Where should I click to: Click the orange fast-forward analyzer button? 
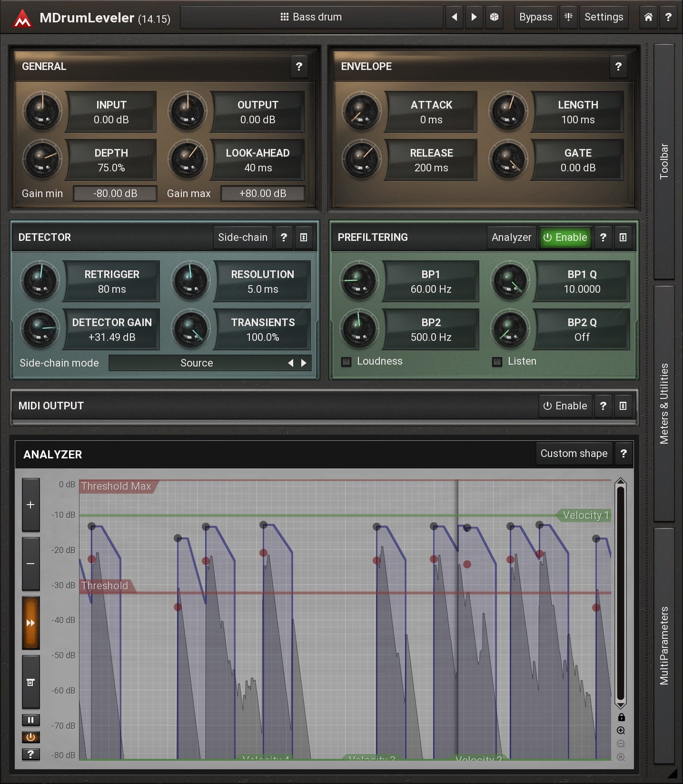(x=30, y=623)
